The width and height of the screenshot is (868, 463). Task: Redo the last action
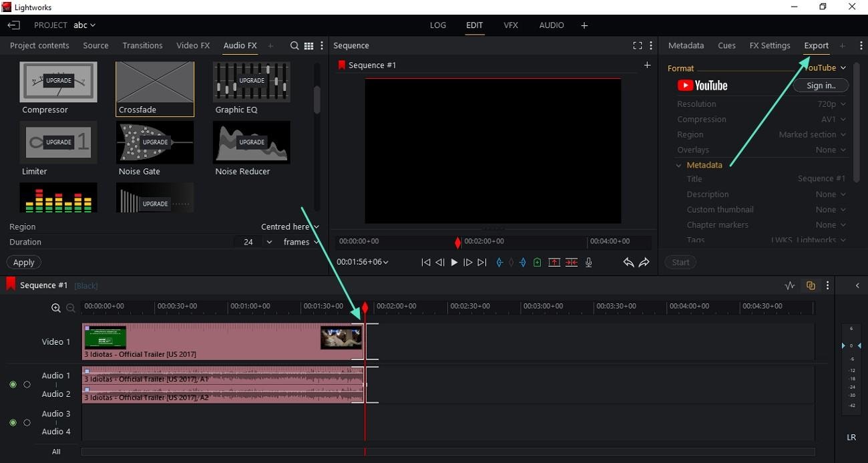tap(644, 263)
